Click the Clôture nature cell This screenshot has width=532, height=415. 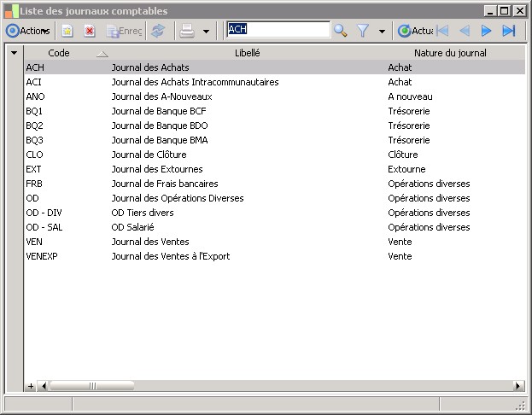pyautogui.click(x=403, y=155)
